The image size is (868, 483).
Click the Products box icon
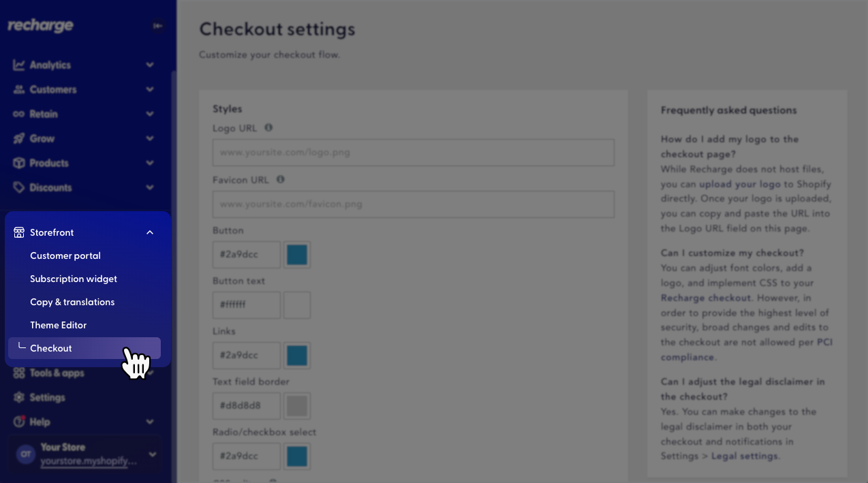[19, 163]
